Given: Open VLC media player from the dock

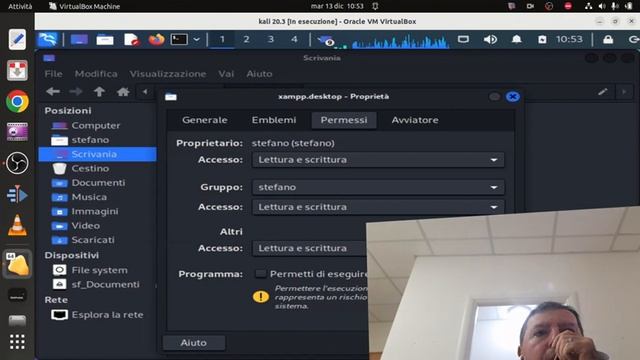Looking at the screenshot, I should tap(17, 225).
